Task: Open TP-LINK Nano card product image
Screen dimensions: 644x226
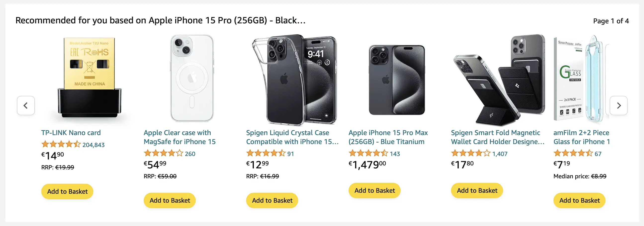Action: click(90, 78)
